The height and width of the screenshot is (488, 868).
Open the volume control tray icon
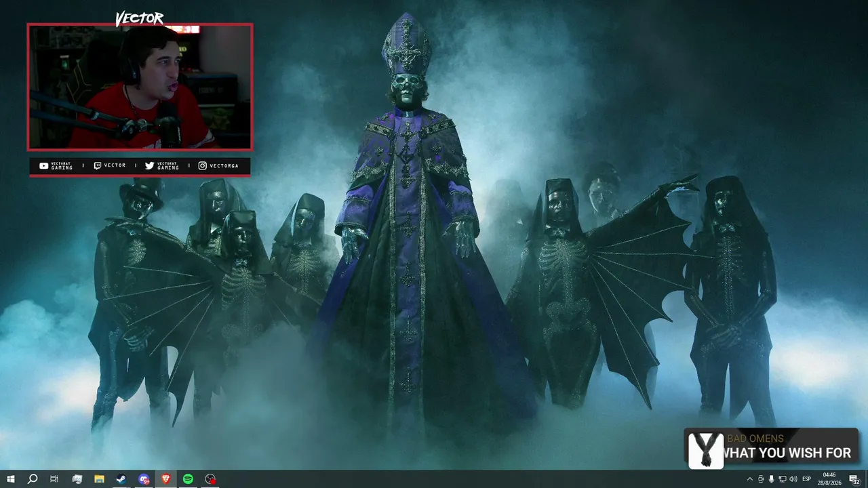[x=793, y=479]
